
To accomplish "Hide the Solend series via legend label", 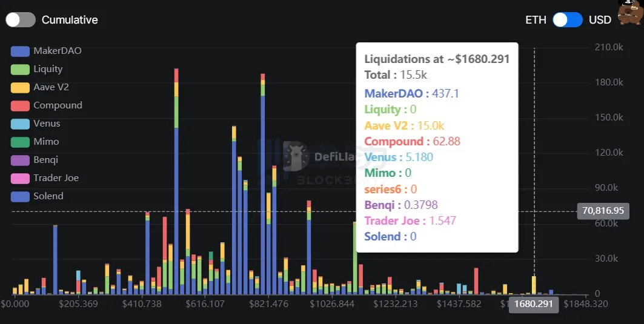I will point(48,196).
